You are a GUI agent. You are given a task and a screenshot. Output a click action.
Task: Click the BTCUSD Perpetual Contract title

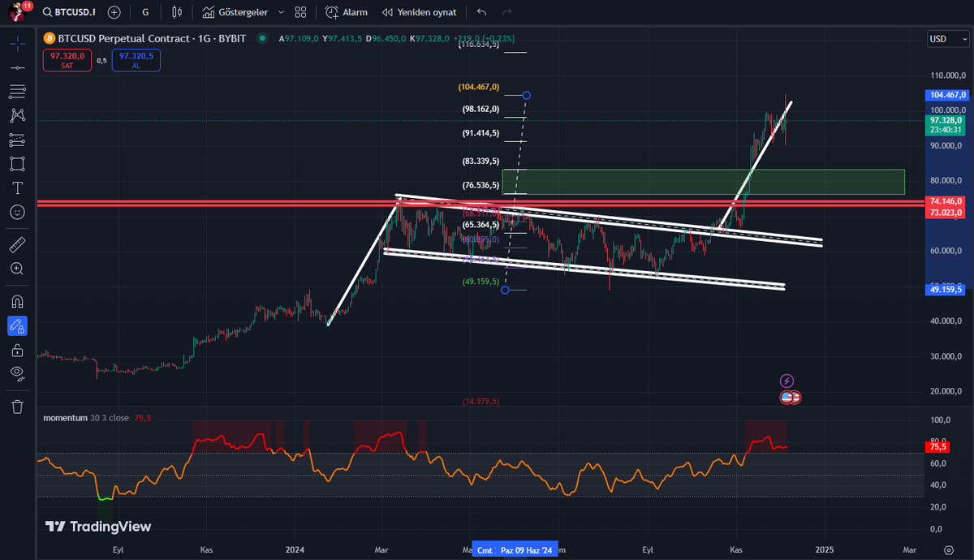coord(153,38)
